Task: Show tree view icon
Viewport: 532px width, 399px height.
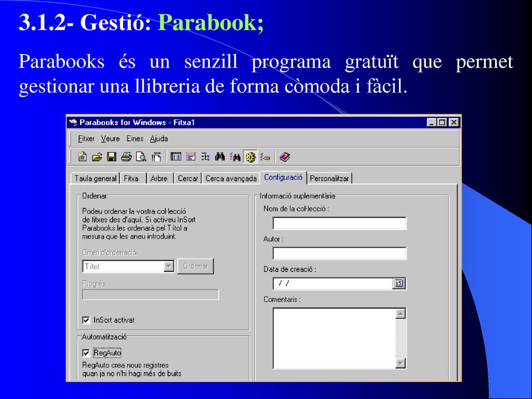Action: (x=205, y=157)
